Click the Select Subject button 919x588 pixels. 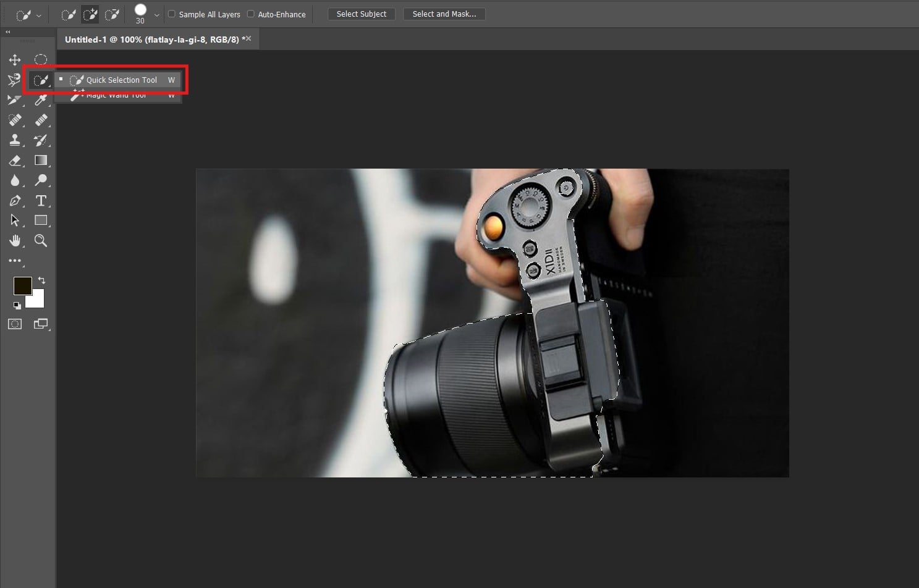click(x=361, y=14)
